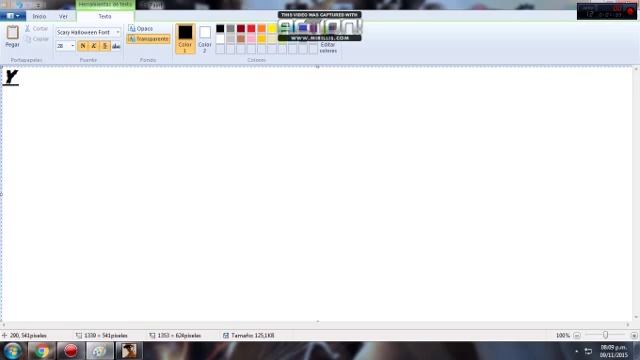
Task: Click the Tamaño file size status entry
Action: tap(249, 336)
